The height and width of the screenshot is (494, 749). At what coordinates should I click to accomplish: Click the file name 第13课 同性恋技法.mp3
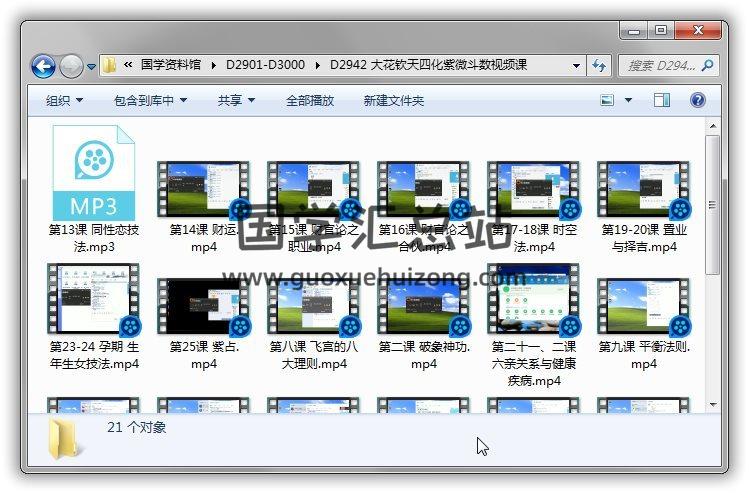tap(94, 238)
